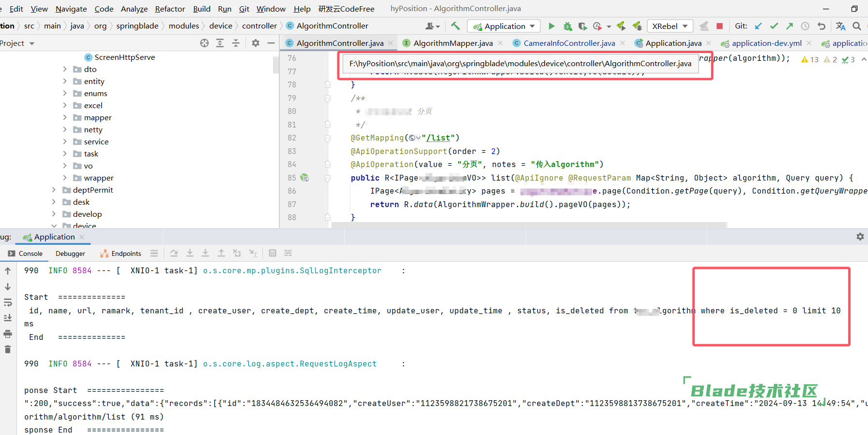Open the profiler options dropdown arrow
Screen dimensions: 868x435
click(x=609, y=27)
